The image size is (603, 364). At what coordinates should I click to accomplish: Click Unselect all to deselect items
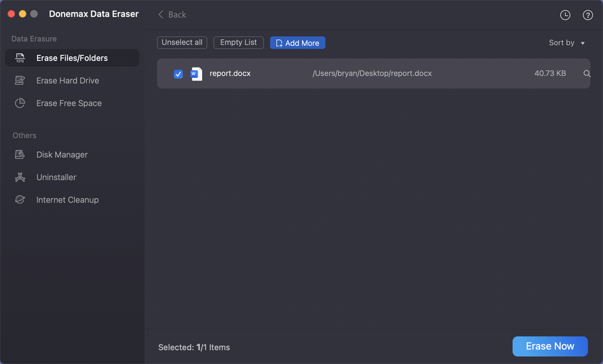tap(182, 42)
